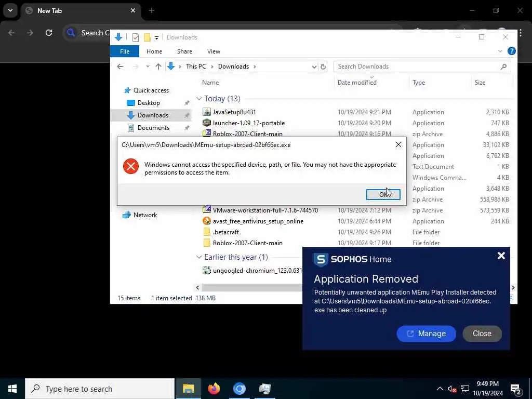The image size is (532, 399).
Task: Collapse the Today (13) group
Action: (x=199, y=99)
